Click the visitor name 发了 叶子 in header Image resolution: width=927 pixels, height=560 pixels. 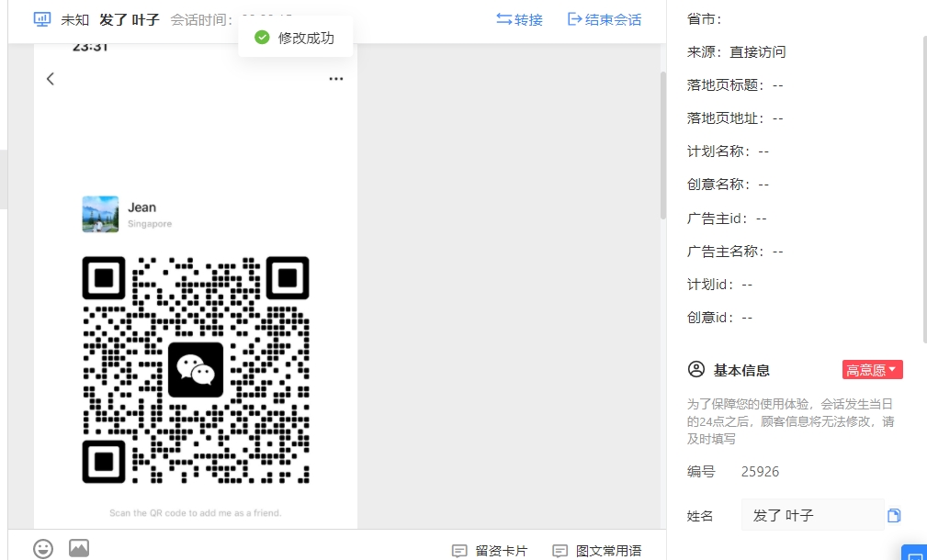[x=130, y=20]
